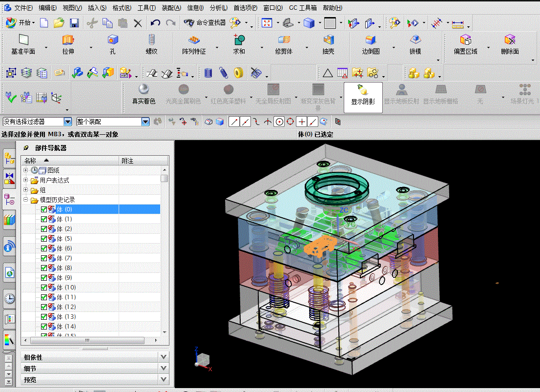
Task: Sort by the 名称 column header
Action: click(x=70, y=161)
